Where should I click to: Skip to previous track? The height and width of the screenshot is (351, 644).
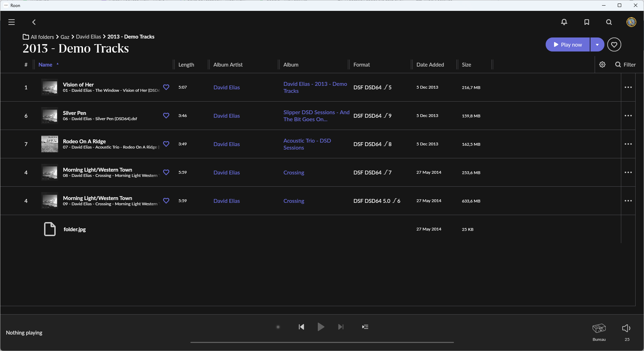(301, 327)
